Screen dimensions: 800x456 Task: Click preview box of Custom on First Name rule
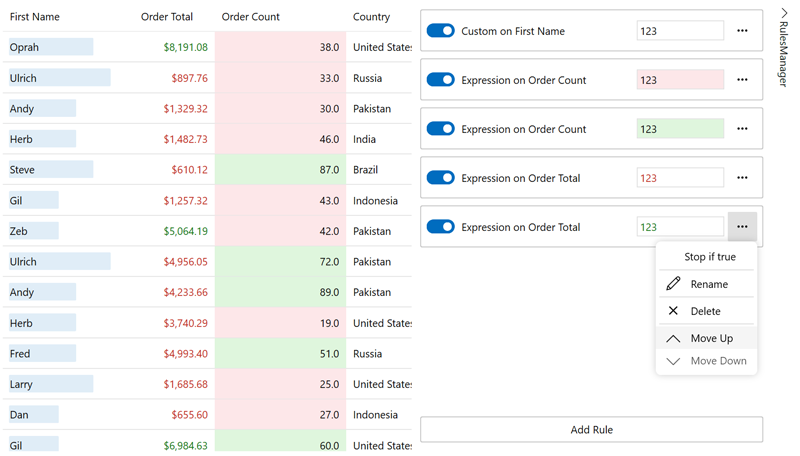pyautogui.click(x=680, y=31)
